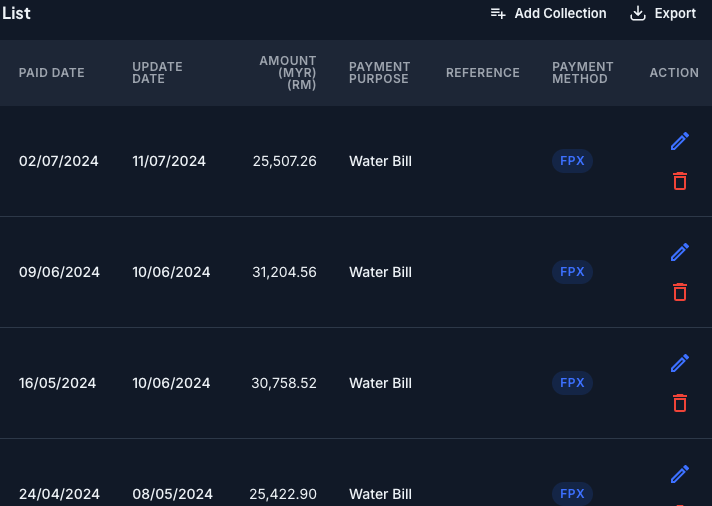Edit the 16/05/2024 water bill payment
The image size is (712, 506).
(680, 363)
